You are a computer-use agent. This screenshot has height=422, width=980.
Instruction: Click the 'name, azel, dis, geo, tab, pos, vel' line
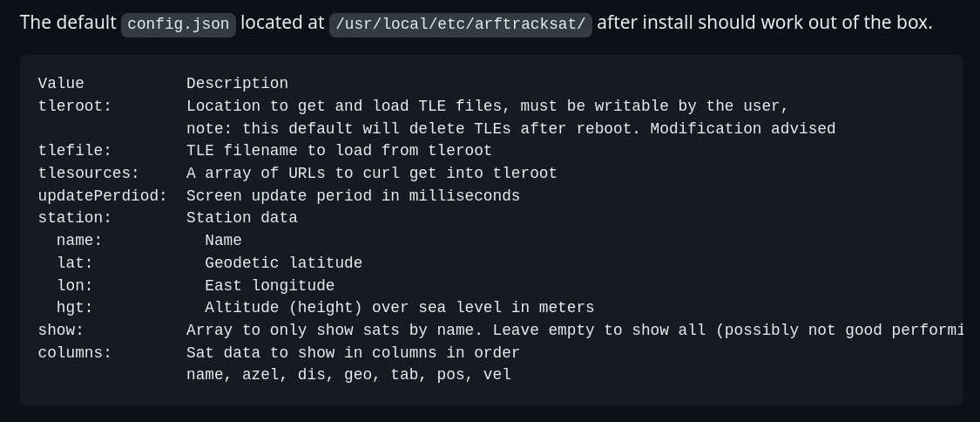pyautogui.click(x=348, y=375)
